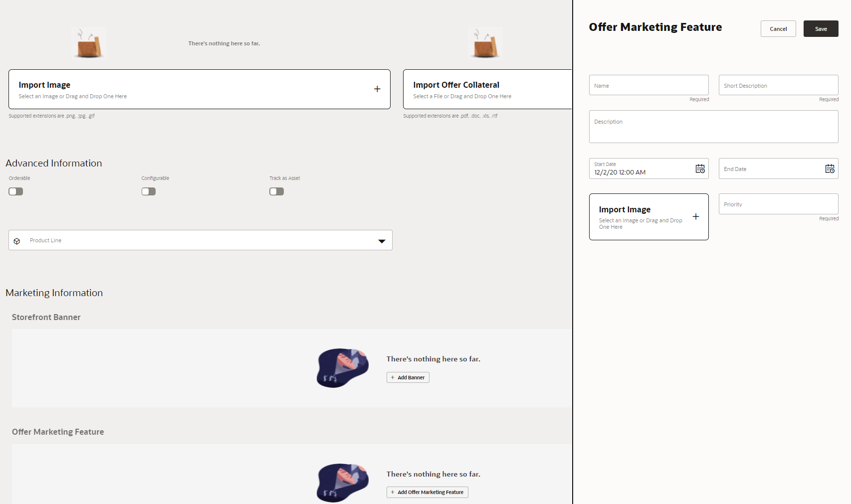Enable the Configurable switch

coord(149,191)
